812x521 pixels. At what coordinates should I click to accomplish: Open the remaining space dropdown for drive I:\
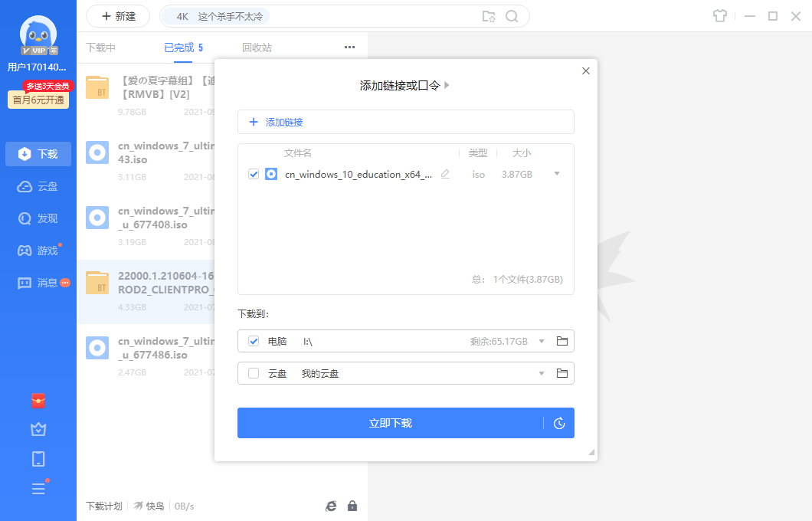(x=542, y=341)
